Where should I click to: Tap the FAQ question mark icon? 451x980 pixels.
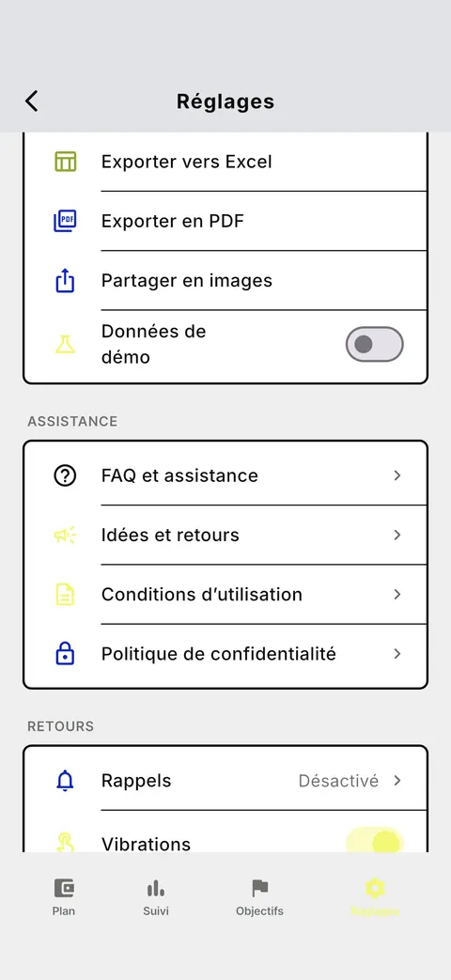65,475
